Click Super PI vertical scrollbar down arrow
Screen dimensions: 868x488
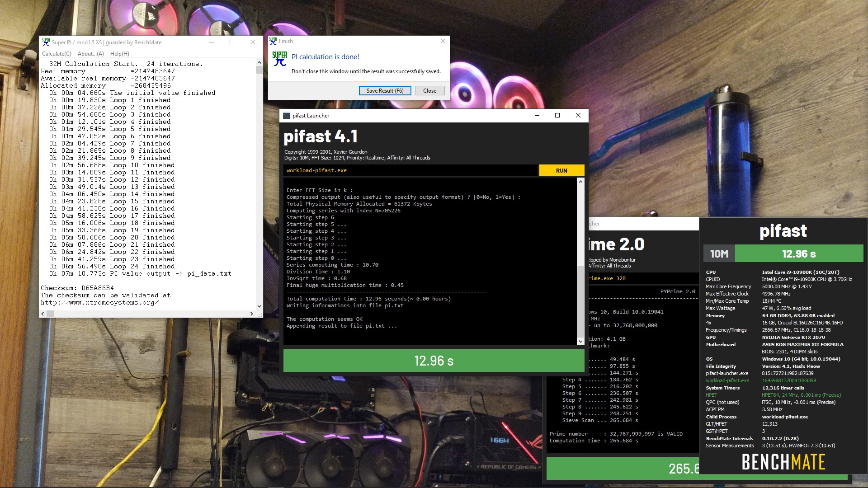[259, 306]
